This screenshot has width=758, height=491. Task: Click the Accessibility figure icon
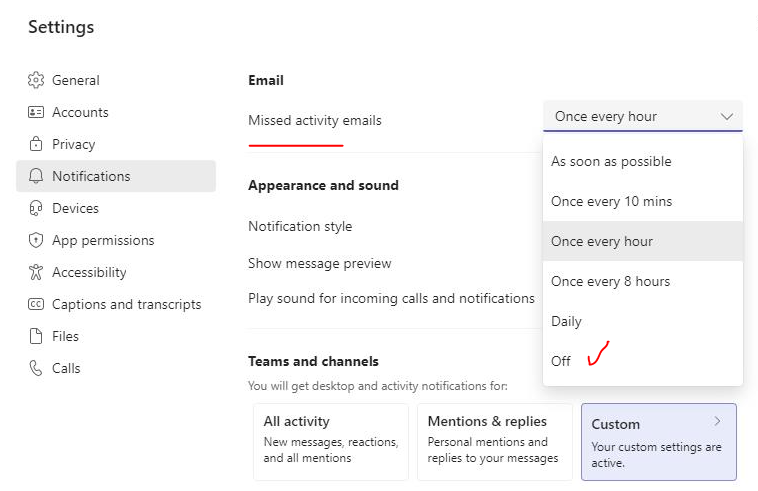tap(36, 272)
